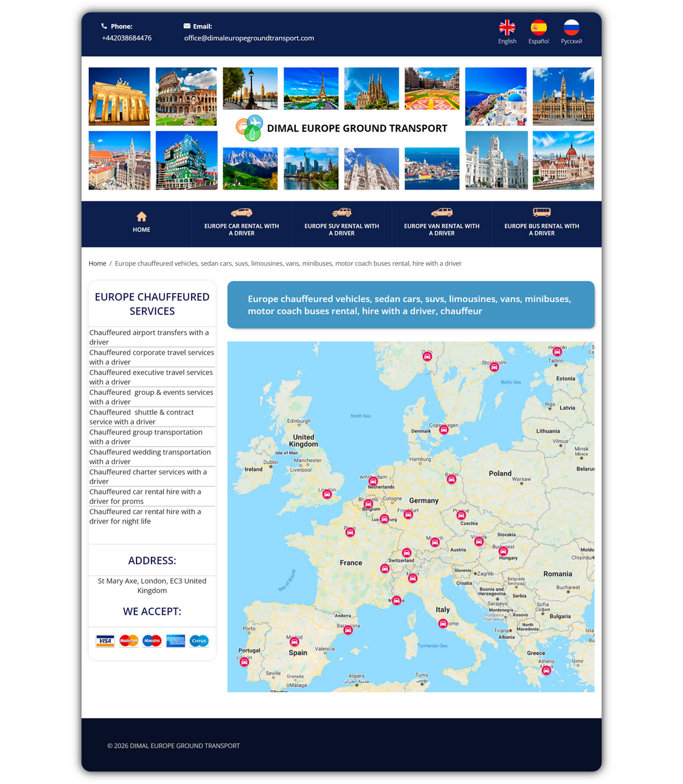Click the Home house icon
Screen dimensions: 683x784
coord(142,216)
